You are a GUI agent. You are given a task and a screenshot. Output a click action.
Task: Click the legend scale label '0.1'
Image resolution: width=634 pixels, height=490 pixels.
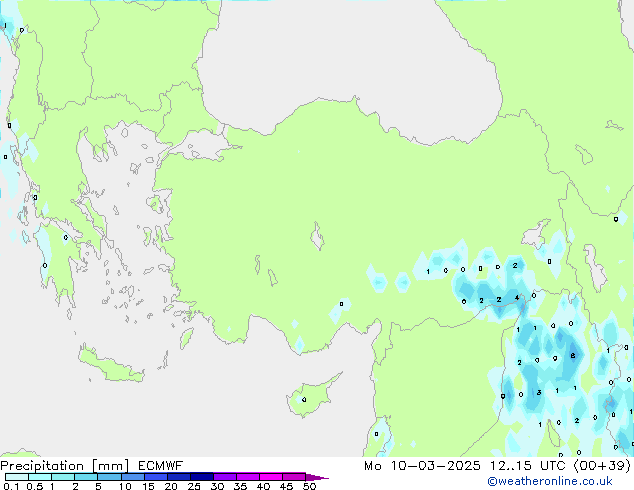[11, 486]
